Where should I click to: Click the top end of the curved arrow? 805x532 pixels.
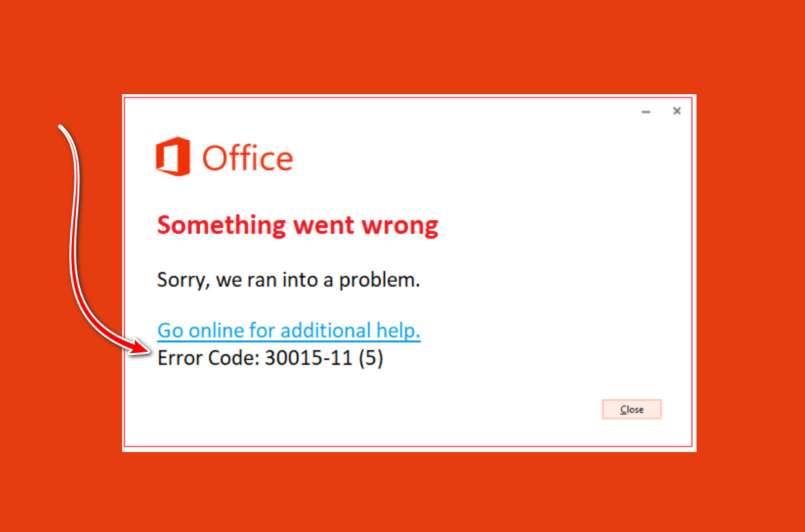(x=62, y=127)
